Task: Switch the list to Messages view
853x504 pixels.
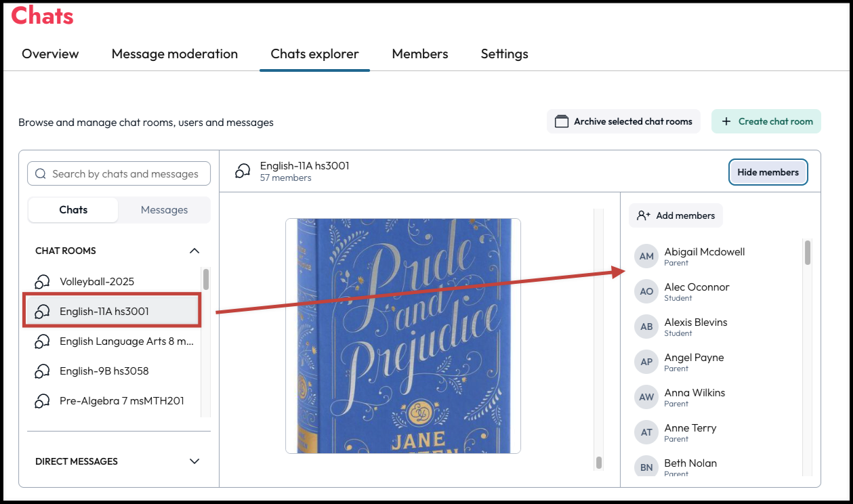Action: coord(164,210)
